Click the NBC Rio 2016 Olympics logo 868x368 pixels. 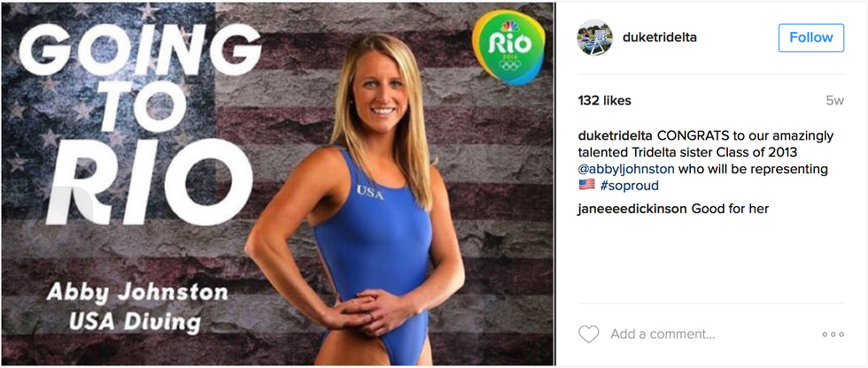tap(508, 48)
